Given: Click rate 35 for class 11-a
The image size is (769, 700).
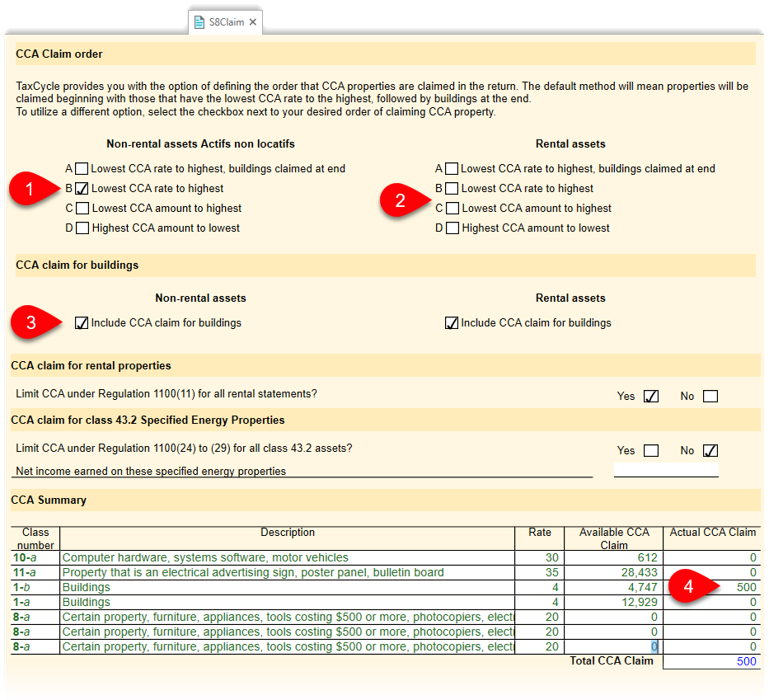Looking at the screenshot, I should click(552, 573).
